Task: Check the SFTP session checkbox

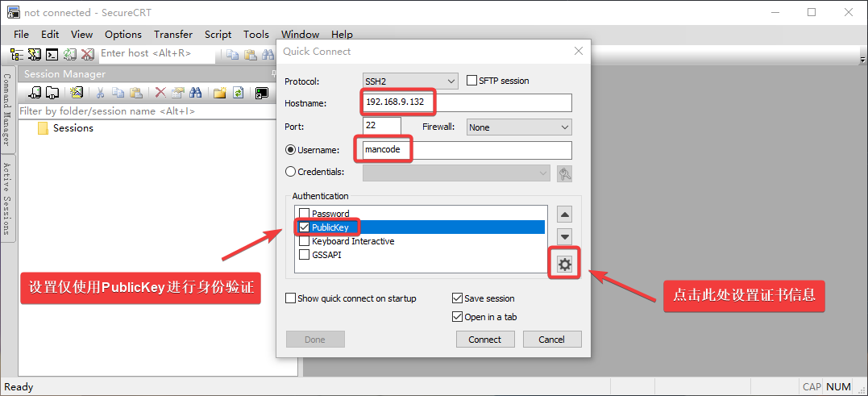Action: (x=472, y=81)
